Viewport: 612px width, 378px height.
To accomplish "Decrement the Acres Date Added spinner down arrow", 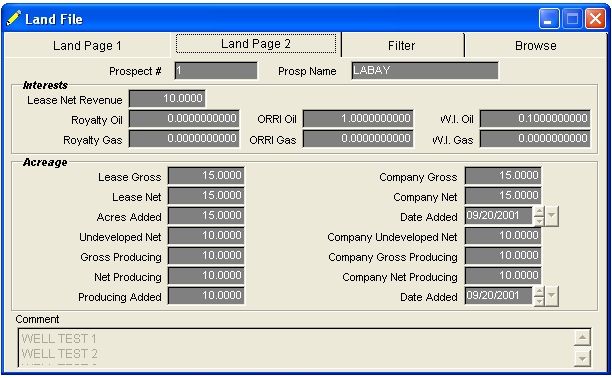I will pyautogui.click(x=539, y=221).
